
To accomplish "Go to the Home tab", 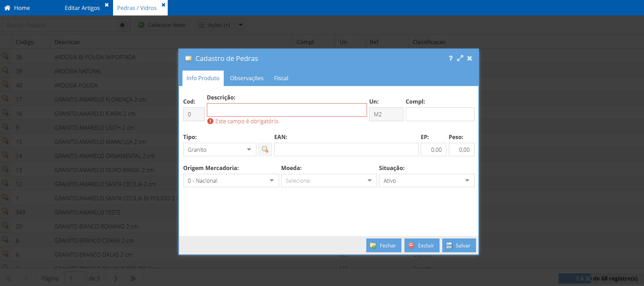I will (17, 8).
